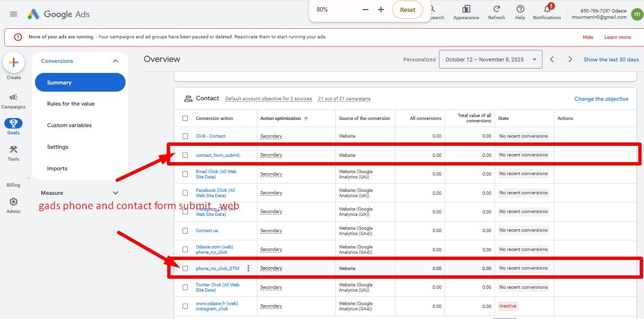Image resolution: width=644 pixels, height=319 pixels.
Task: Open the contact_form_submit conversion action
Action: (218, 155)
